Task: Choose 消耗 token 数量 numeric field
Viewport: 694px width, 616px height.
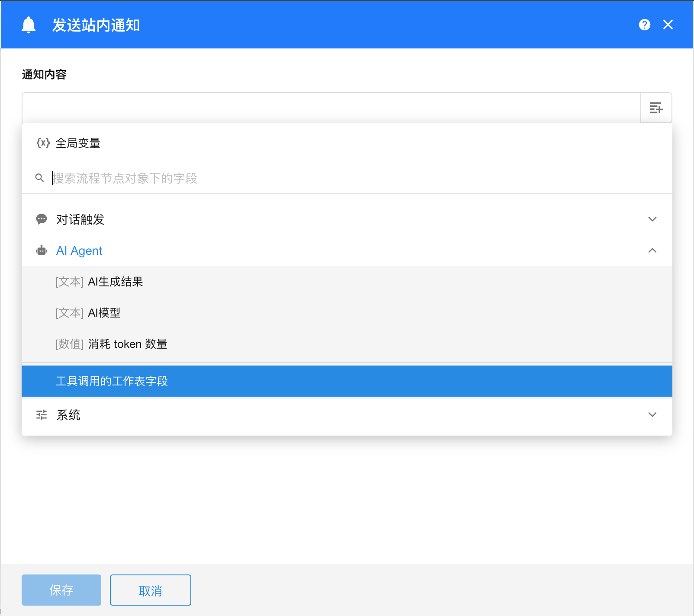Action: pos(127,344)
